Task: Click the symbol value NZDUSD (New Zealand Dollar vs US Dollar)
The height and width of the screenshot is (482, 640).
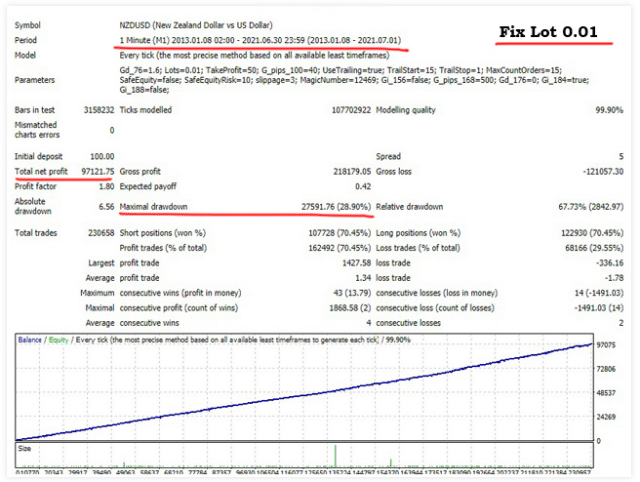Action: click(196, 25)
